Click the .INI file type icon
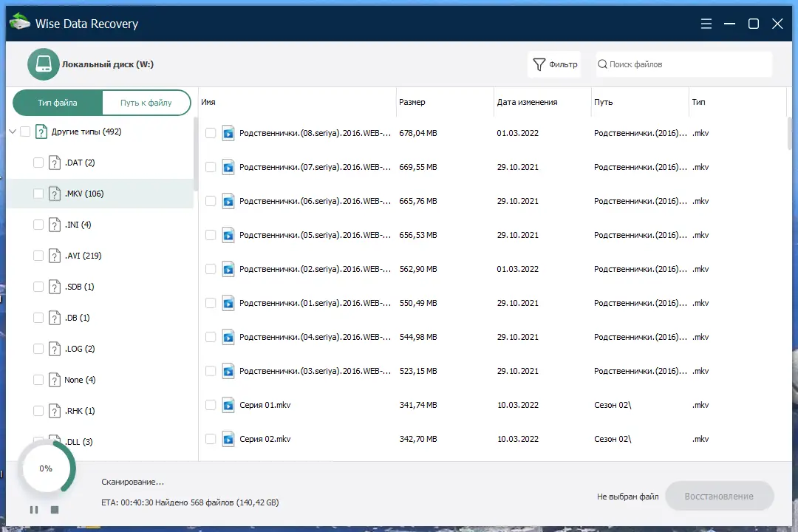Viewport: 798px width, 532px height. (55, 225)
